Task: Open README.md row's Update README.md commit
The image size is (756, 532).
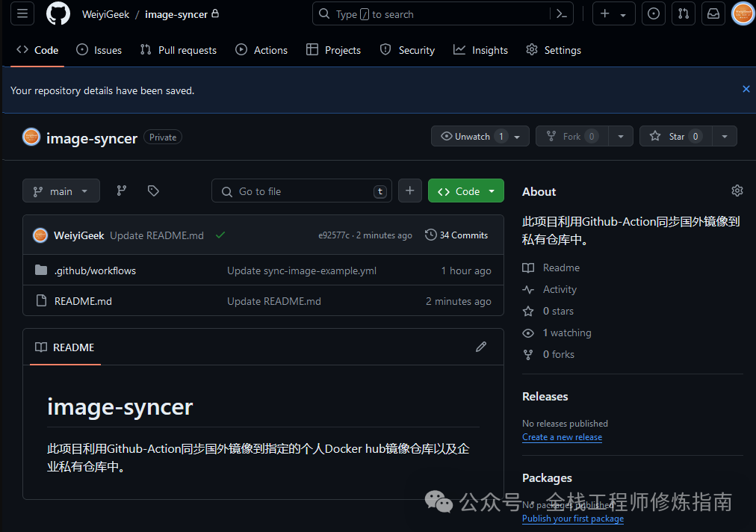Action: tap(274, 301)
